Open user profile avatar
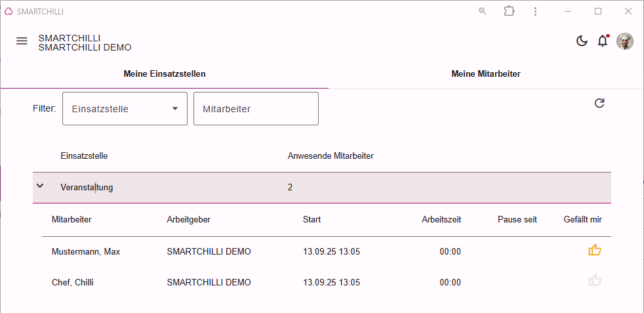Screen dimensions: 644x313 click(625, 41)
